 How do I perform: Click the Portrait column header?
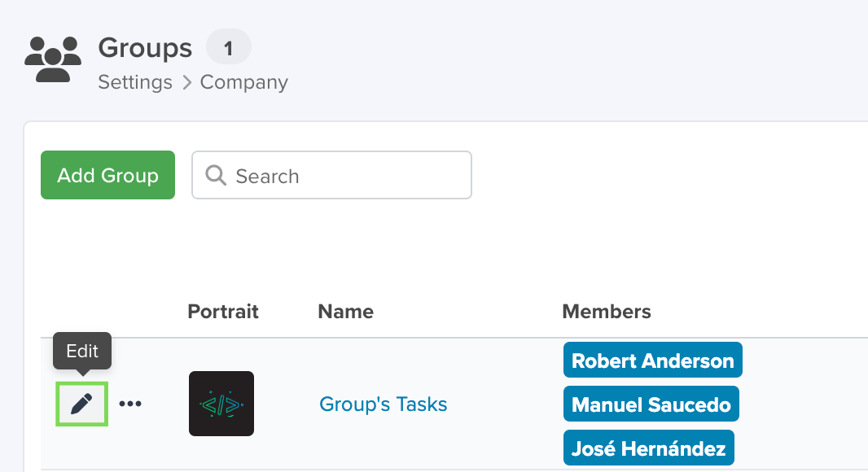223,311
